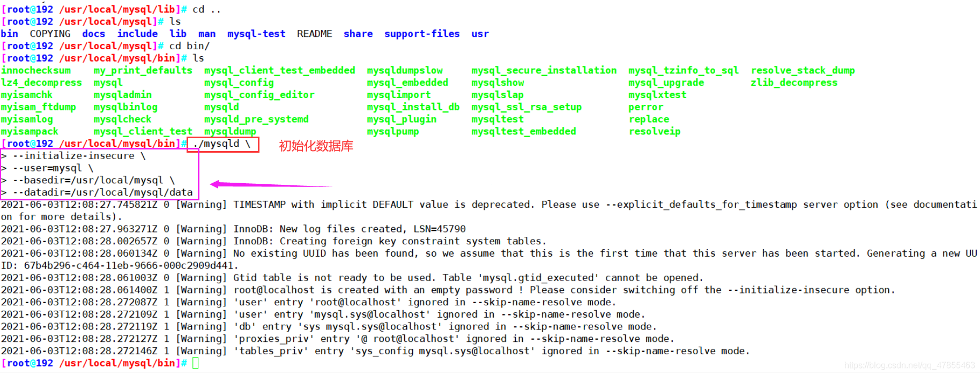The height and width of the screenshot is (375, 980).
Task: Click 'docs' directory name
Action: click(94, 34)
